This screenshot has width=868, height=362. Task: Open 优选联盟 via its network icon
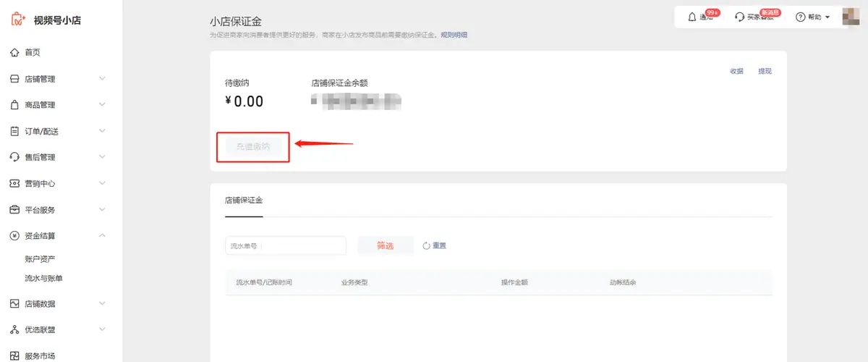(x=14, y=330)
